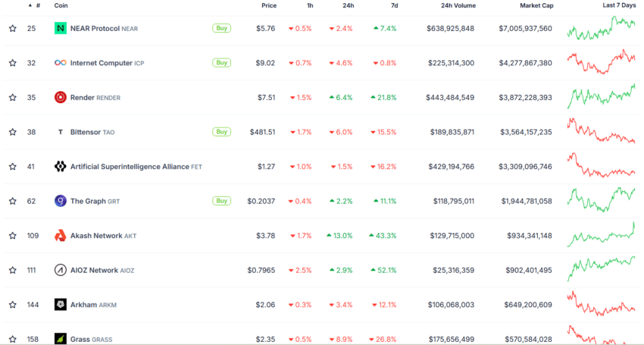Sort coins by the 7d column header

(394, 6)
